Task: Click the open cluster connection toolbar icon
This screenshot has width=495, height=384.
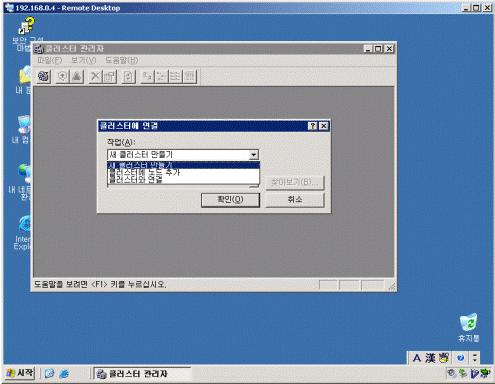Action: tap(44, 77)
